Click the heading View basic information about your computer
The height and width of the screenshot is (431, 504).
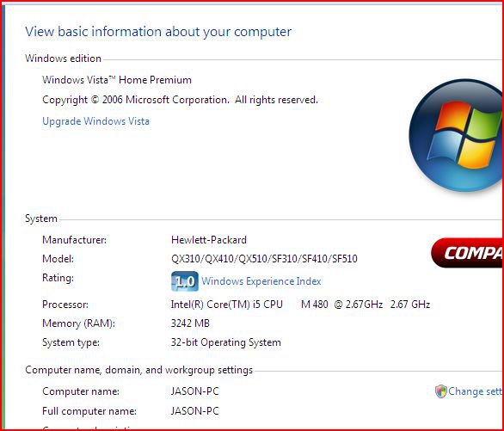coord(158,32)
